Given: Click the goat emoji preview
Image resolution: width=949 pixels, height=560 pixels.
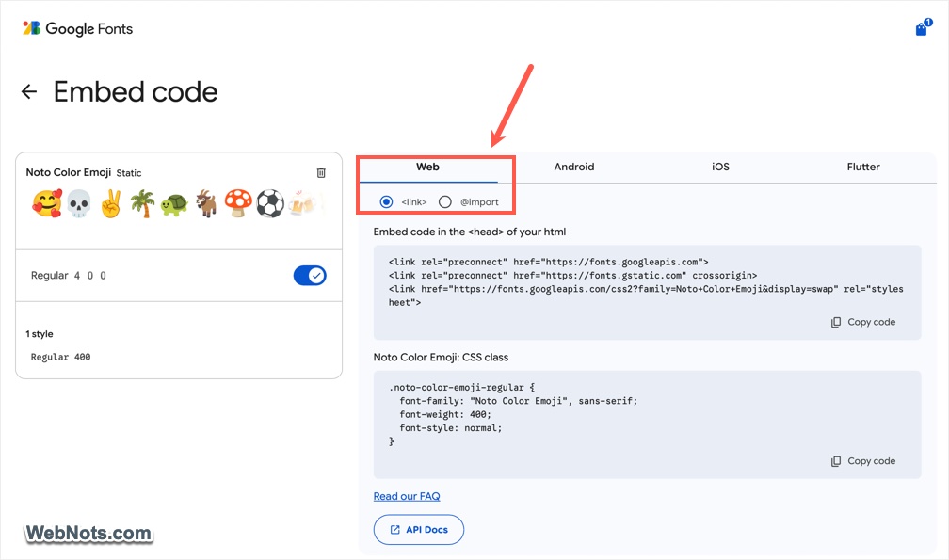Looking at the screenshot, I should point(206,204).
